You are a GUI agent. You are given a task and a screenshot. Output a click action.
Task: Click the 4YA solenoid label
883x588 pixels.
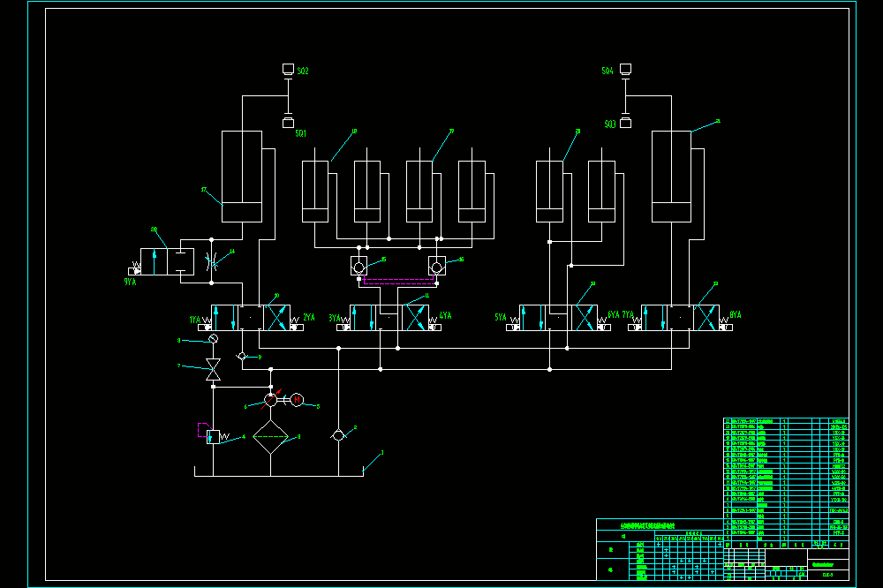pos(445,316)
